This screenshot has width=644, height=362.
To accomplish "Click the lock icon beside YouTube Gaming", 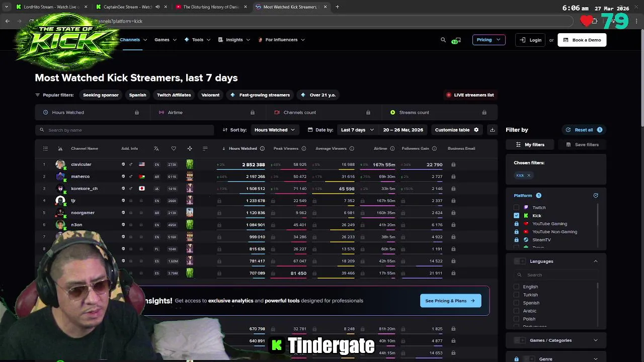I will (516, 224).
